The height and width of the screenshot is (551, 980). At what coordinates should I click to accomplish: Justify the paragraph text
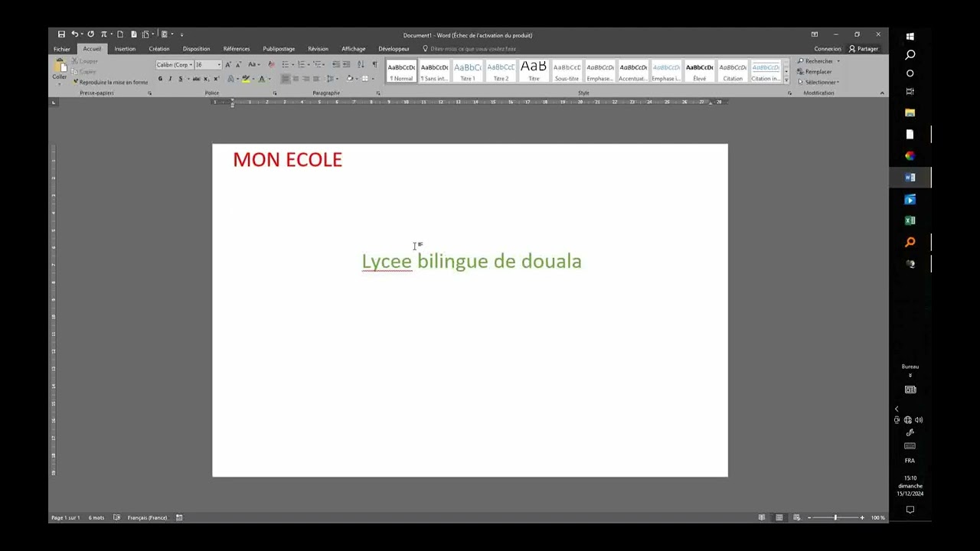point(316,79)
